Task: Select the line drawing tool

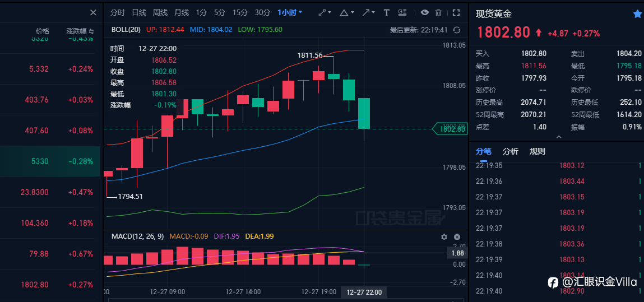Action: point(323,13)
